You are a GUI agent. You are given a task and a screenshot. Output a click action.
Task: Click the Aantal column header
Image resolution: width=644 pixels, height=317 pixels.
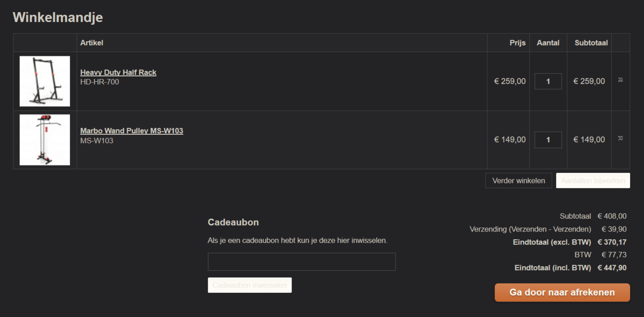(548, 43)
